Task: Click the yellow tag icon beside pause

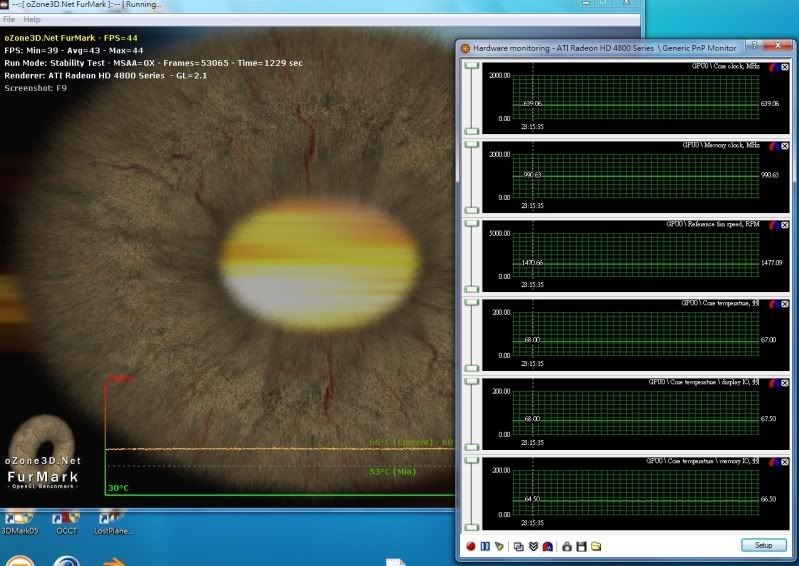Action: (499, 546)
